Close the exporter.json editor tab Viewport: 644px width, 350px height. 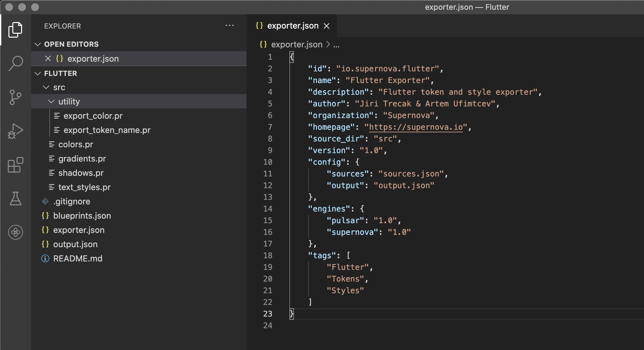tap(327, 26)
